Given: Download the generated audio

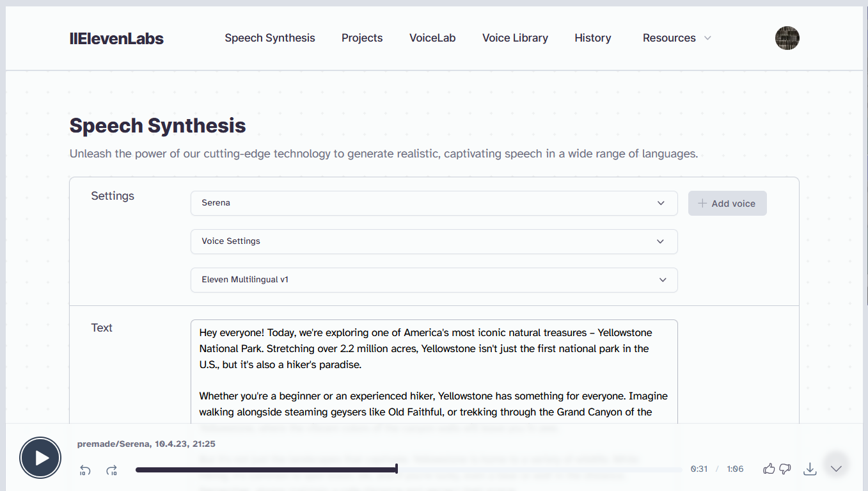Looking at the screenshot, I should click(810, 469).
